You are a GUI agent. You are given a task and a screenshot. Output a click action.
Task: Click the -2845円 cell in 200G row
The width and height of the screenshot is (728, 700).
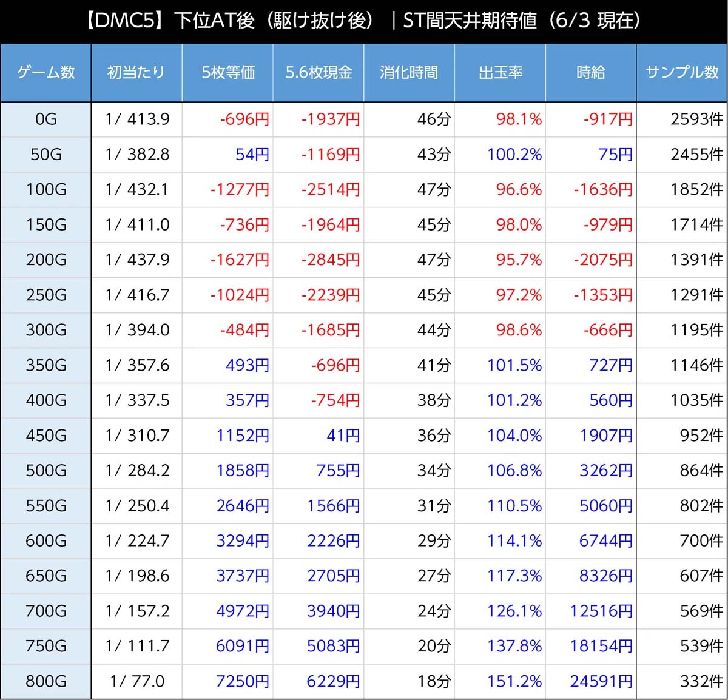tap(330, 260)
